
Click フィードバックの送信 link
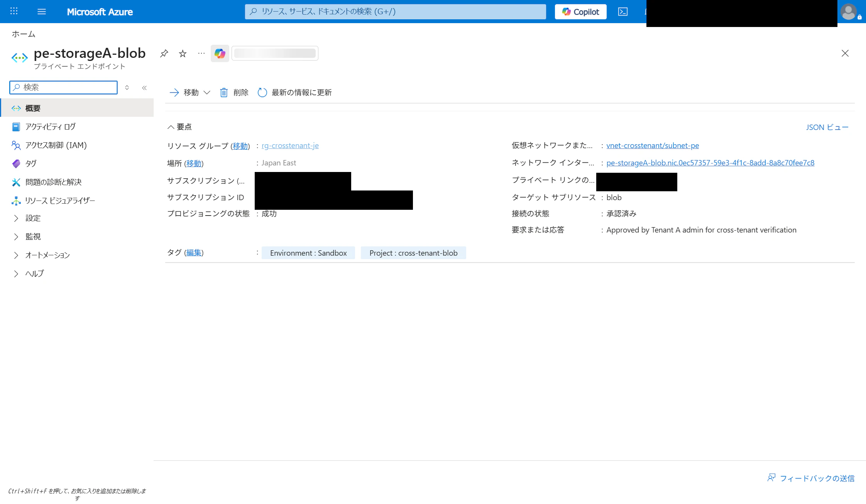click(811, 478)
